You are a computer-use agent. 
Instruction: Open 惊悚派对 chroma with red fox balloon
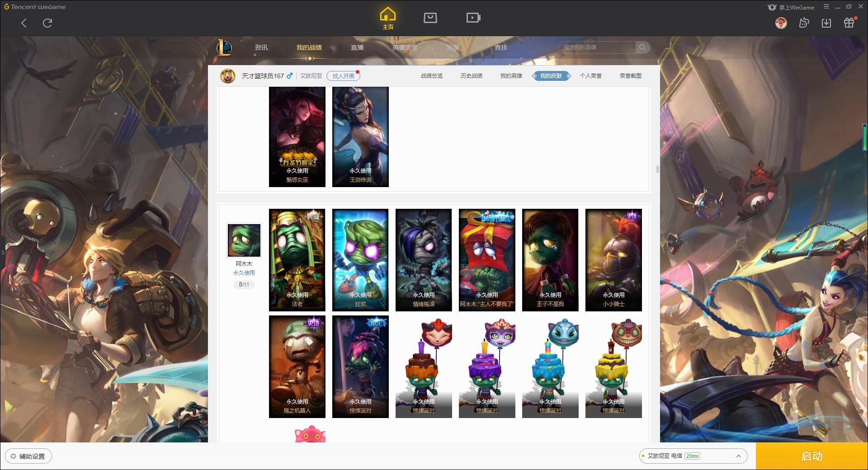pos(424,367)
